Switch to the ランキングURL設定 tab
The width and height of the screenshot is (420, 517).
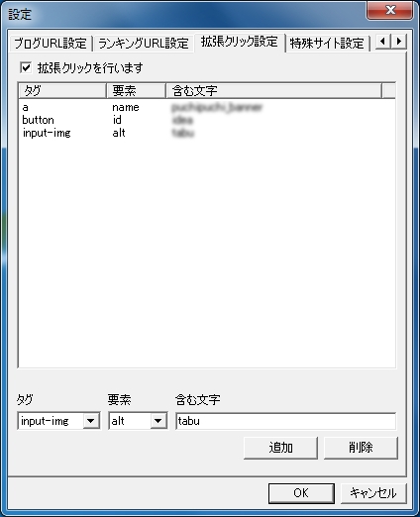pyautogui.click(x=144, y=44)
